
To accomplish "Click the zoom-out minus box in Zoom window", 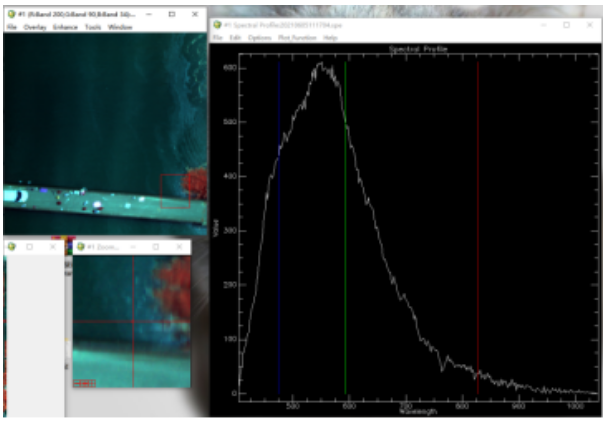I will coord(77,383).
